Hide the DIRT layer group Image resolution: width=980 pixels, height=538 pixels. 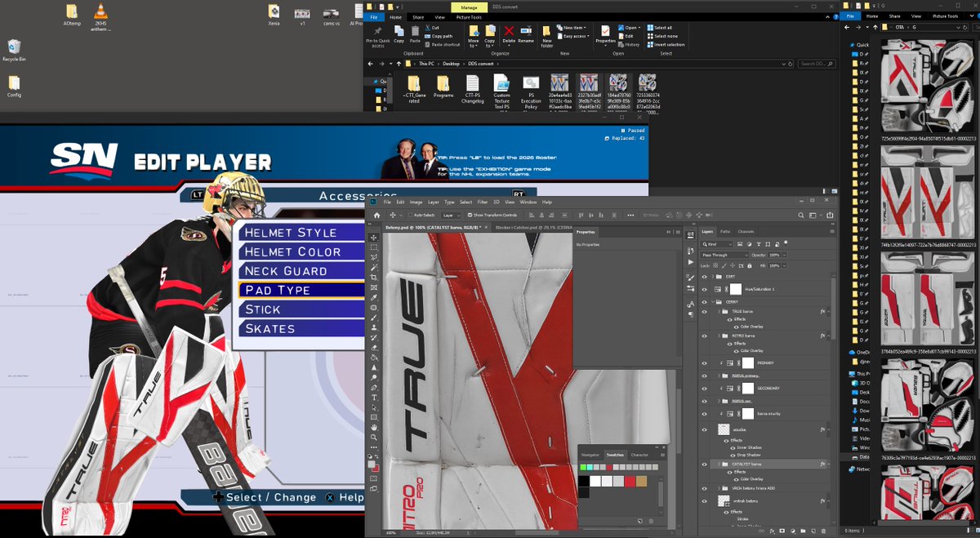click(705, 277)
